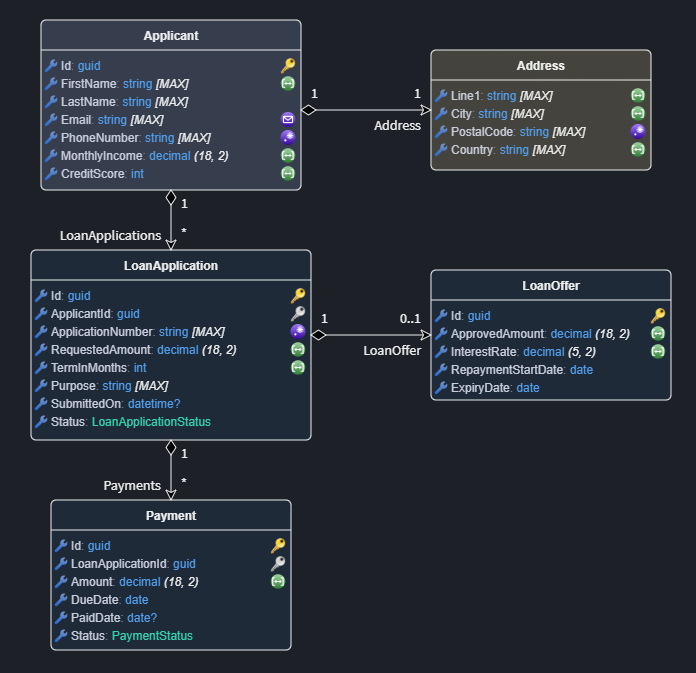Click the LoanOffer association label
Screen dimensions: 696x673
pos(392,351)
